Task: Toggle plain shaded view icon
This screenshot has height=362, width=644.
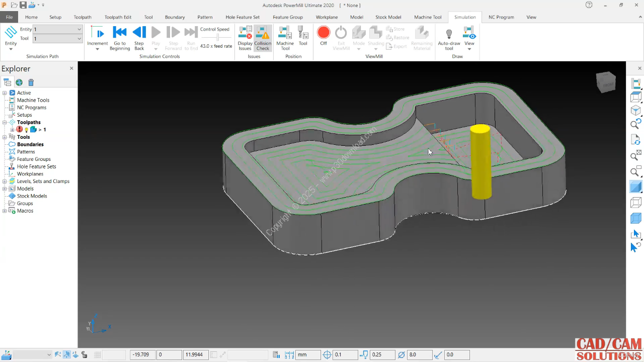Action: click(636, 187)
